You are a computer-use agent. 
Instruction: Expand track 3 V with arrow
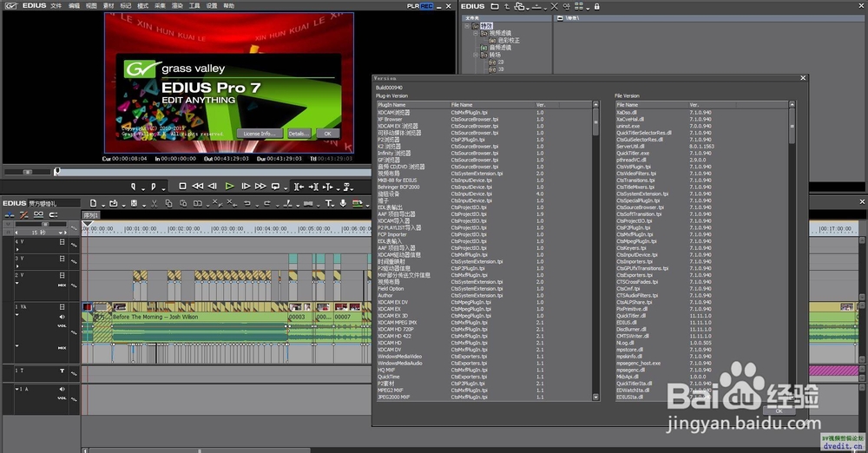17,266
